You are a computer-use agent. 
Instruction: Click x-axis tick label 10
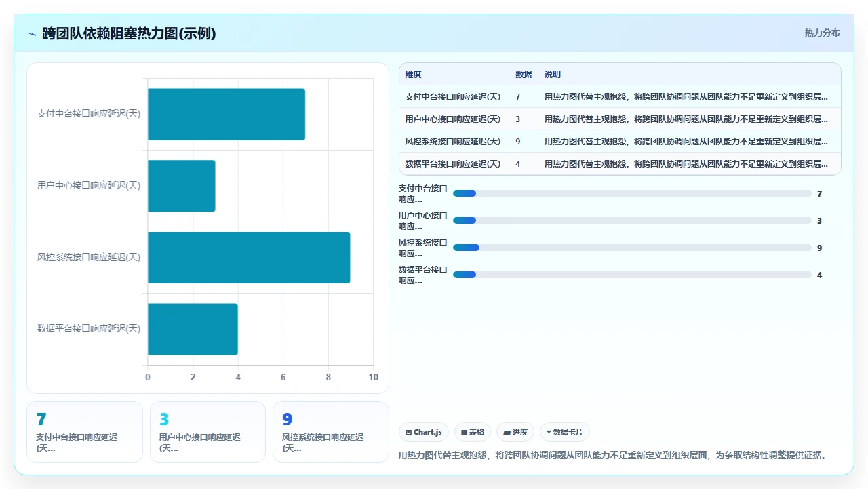pyautogui.click(x=373, y=378)
